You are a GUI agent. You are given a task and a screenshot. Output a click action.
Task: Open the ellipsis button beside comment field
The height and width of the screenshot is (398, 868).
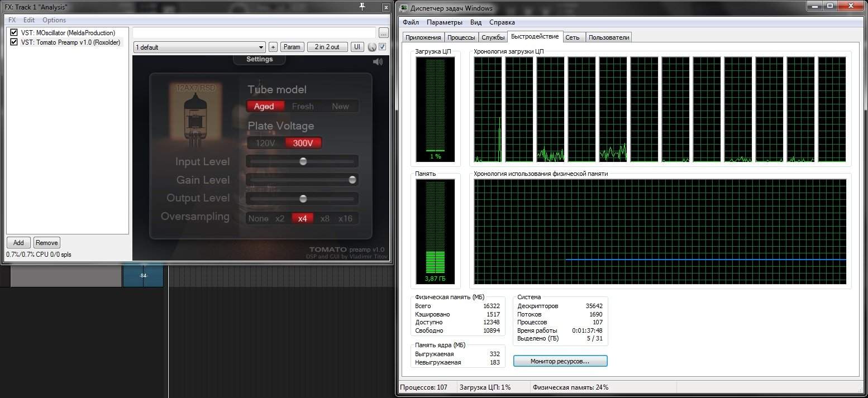(x=383, y=33)
